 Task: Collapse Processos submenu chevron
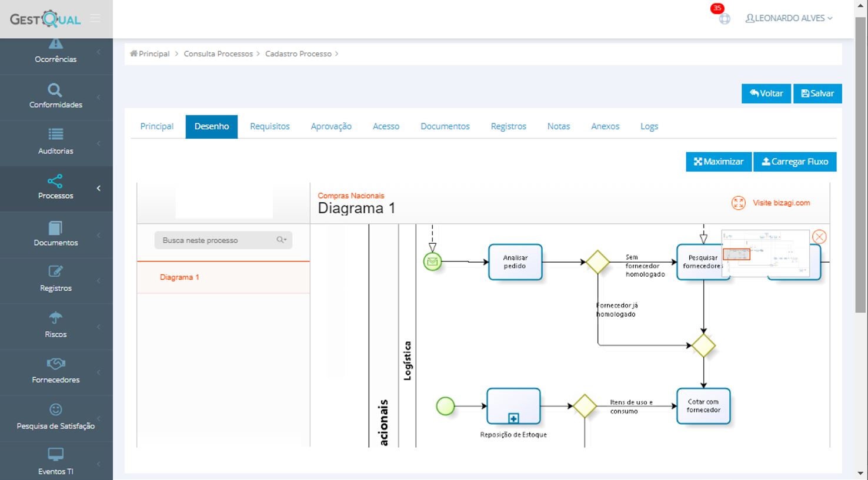tap(99, 188)
